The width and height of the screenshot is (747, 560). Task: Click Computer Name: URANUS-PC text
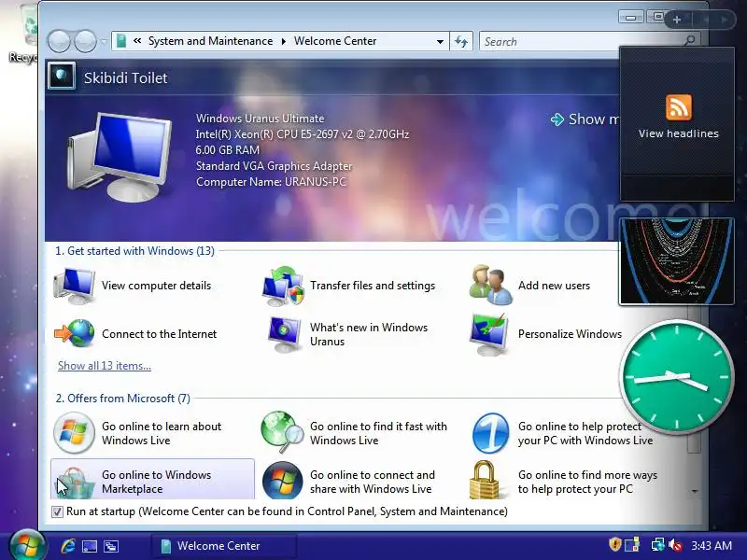click(271, 182)
